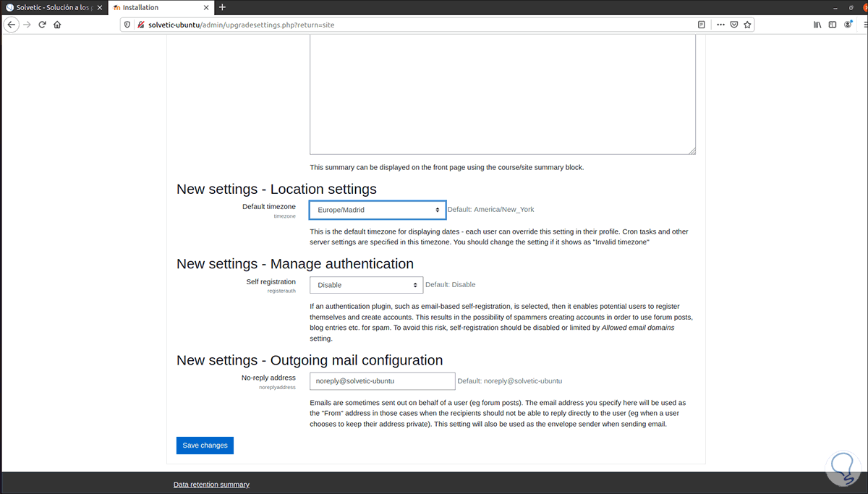Expand the Default timezone dropdown

click(x=378, y=210)
